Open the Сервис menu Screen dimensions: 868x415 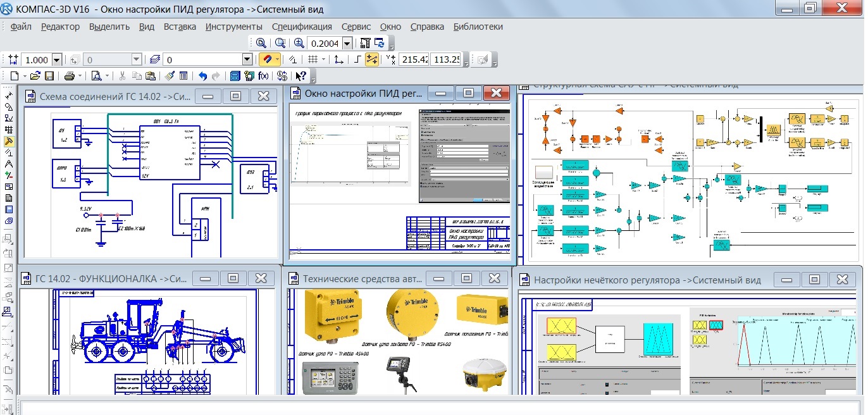[x=356, y=27]
